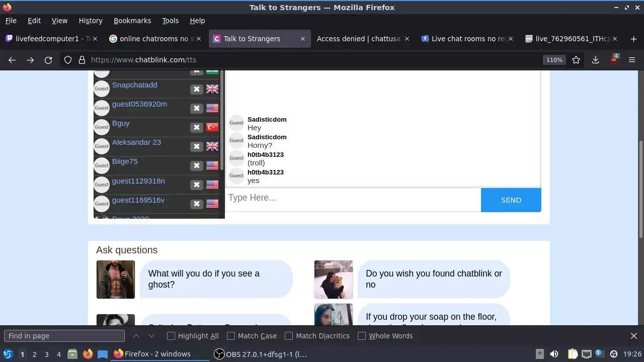Remove user Aleksandar 23 with X button
Screen dimensions: 644x362
(x=197, y=146)
